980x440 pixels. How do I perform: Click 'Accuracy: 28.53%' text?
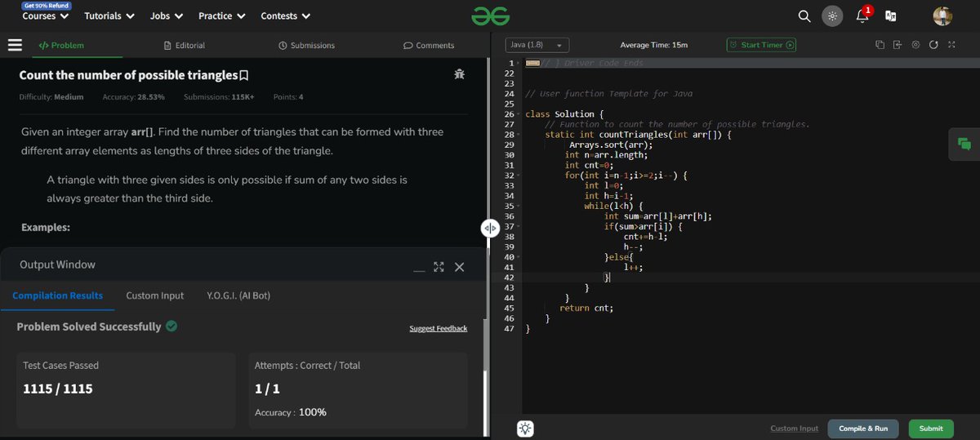pyautogui.click(x=134, y=97)
